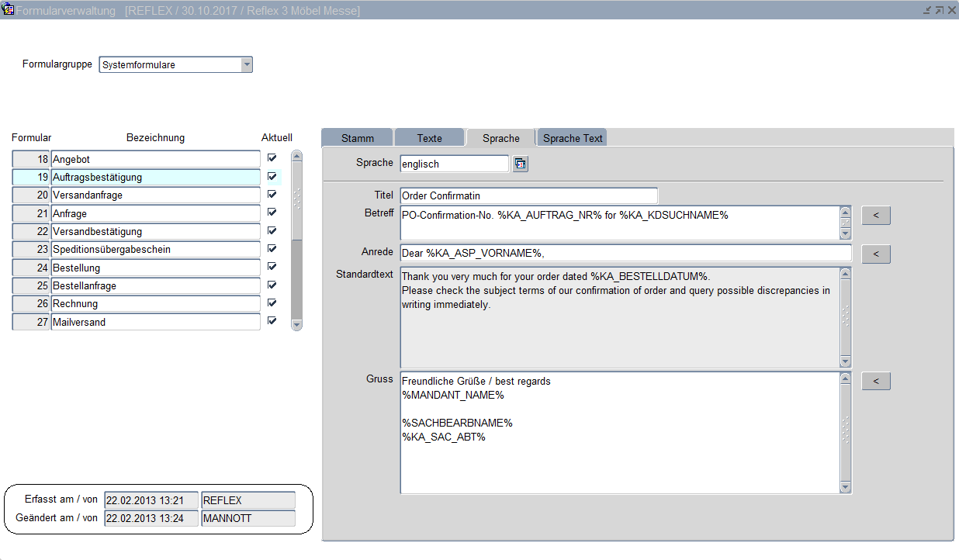
Task: Click the form list vertical scrollbar thumb
Action: [x=296, y=199]
